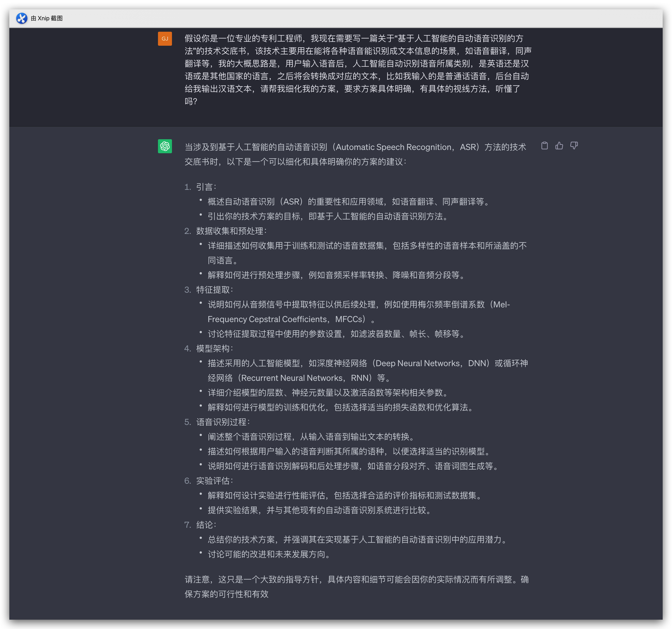The image size is (672, 629).
Task: Click the response's opening 'Automatic Speech Recognition' sentence
Action: [x=355, y=147]
